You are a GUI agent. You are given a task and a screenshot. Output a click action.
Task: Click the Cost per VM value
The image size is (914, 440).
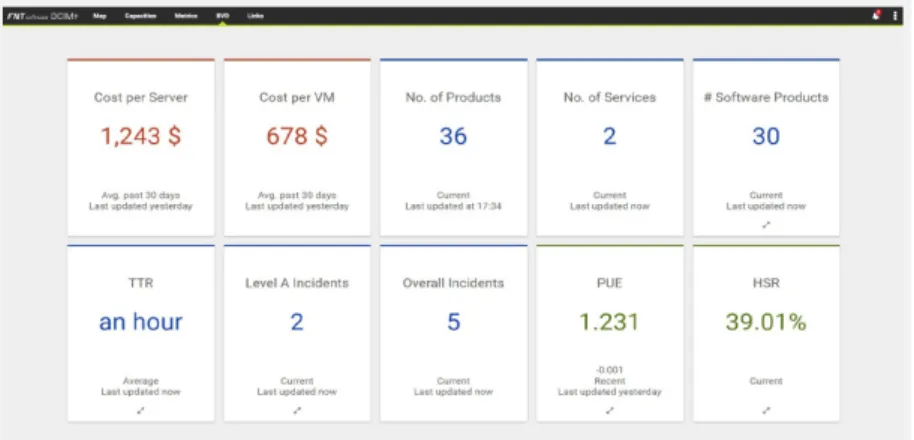coord(297,136)
